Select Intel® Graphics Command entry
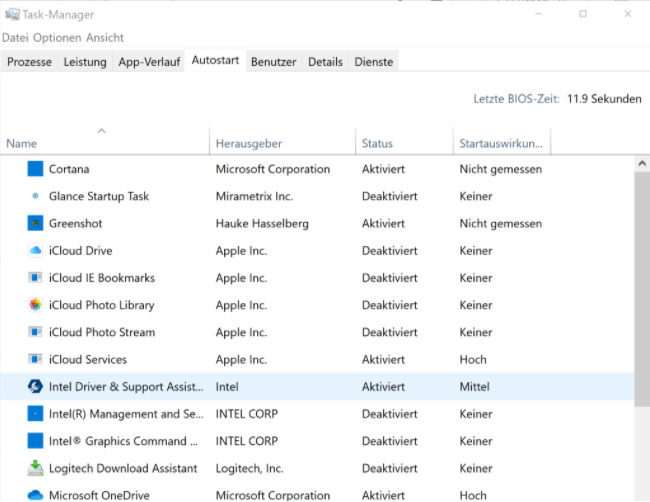Viewport: 650px width, 502px height. coord(124,441)
